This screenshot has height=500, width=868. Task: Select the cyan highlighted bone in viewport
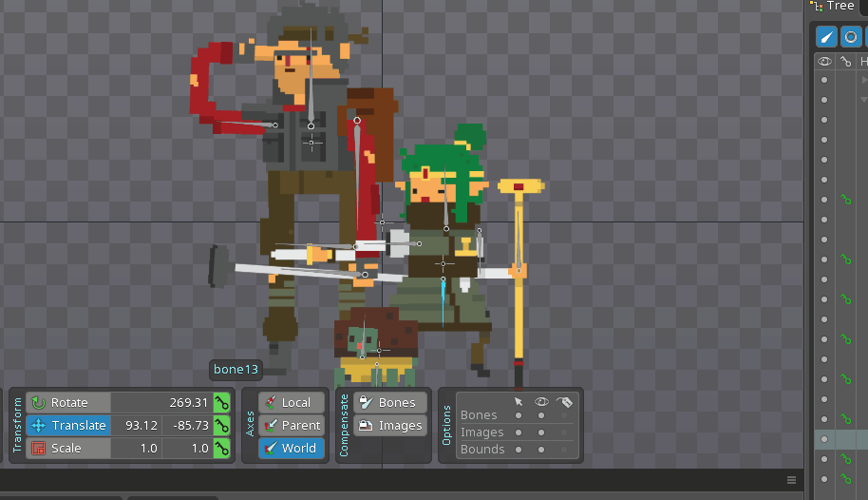[443, 302]
